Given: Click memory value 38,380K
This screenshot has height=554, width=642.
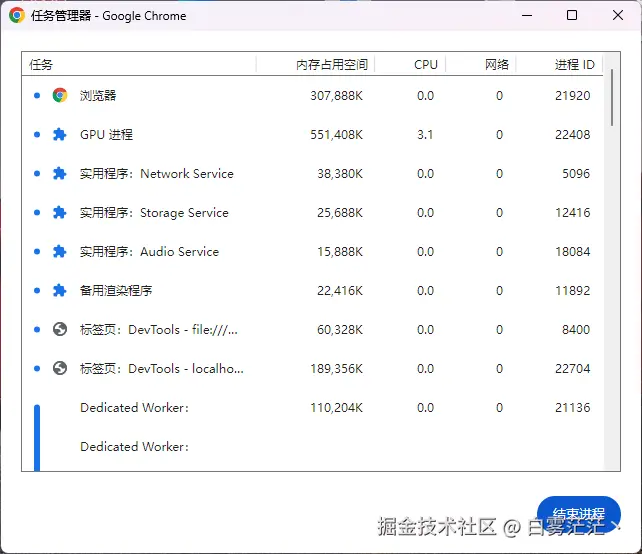Looking at the screenshot, I should [340, 174].
